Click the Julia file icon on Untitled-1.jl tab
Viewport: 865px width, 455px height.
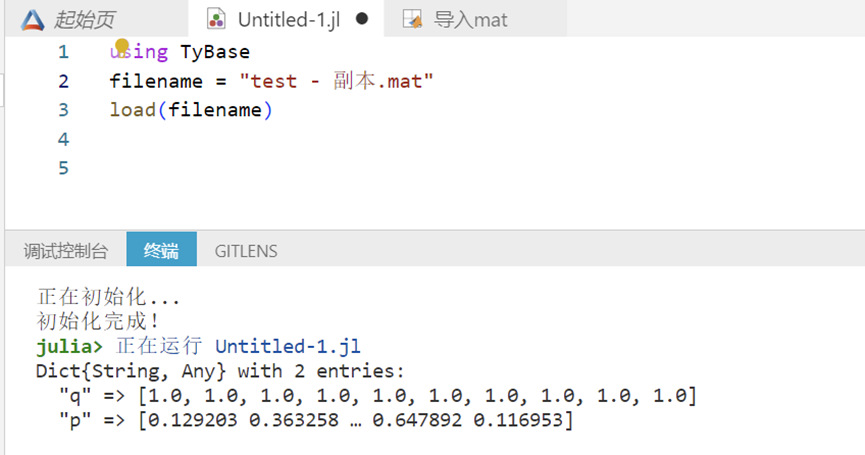tap(216, 19)
